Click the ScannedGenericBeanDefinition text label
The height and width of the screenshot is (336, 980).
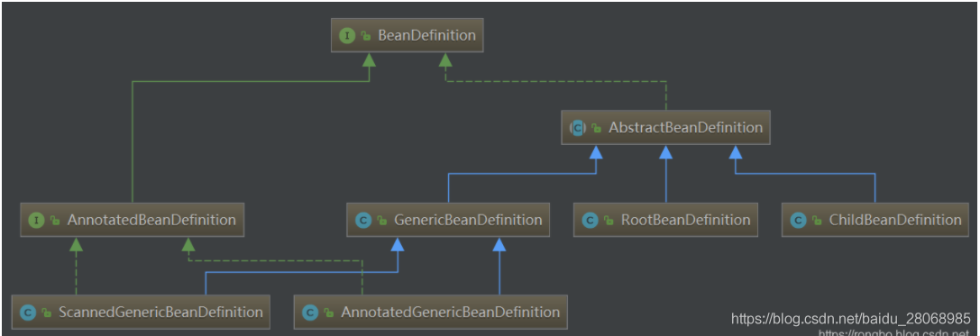160,312
